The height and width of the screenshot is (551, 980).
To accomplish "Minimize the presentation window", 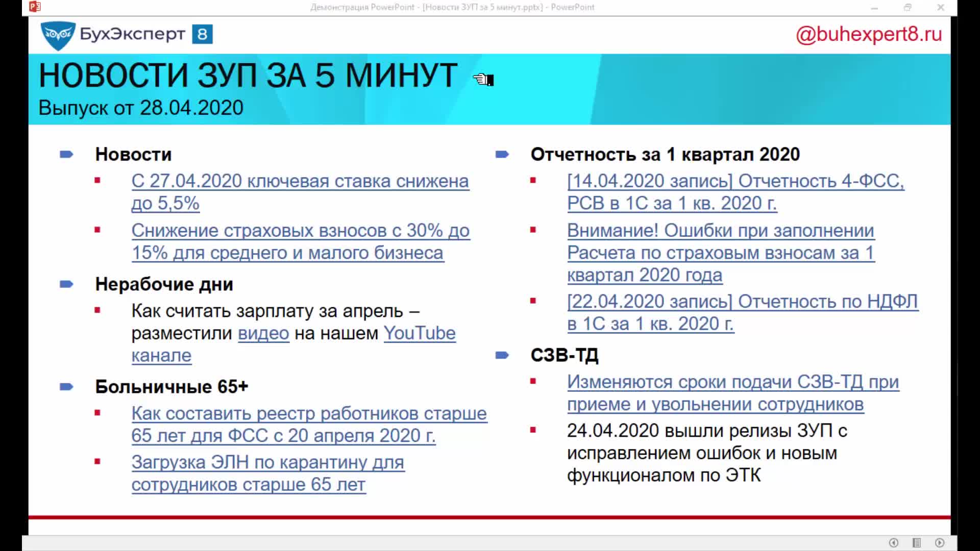I will click(874, 7).
